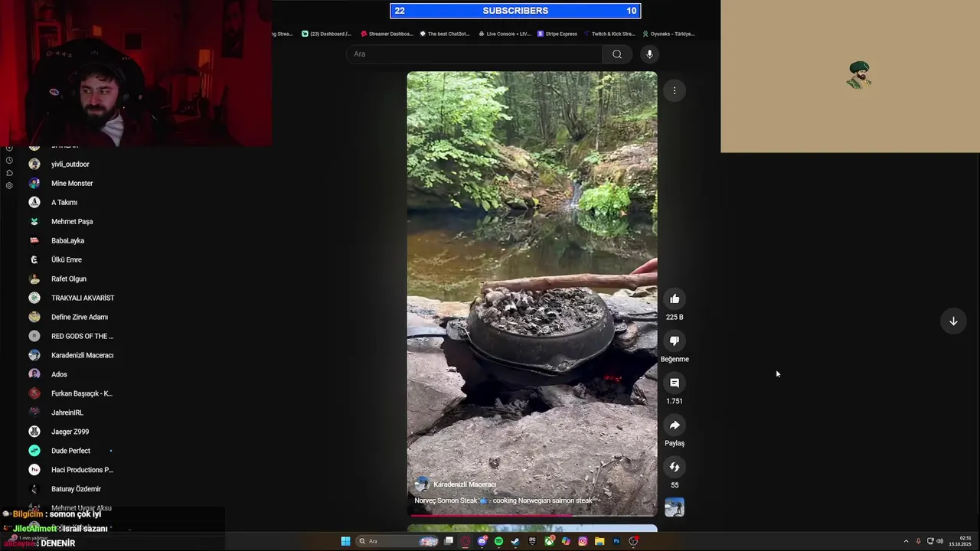Click the remix icon showing 55

[675, 467]
